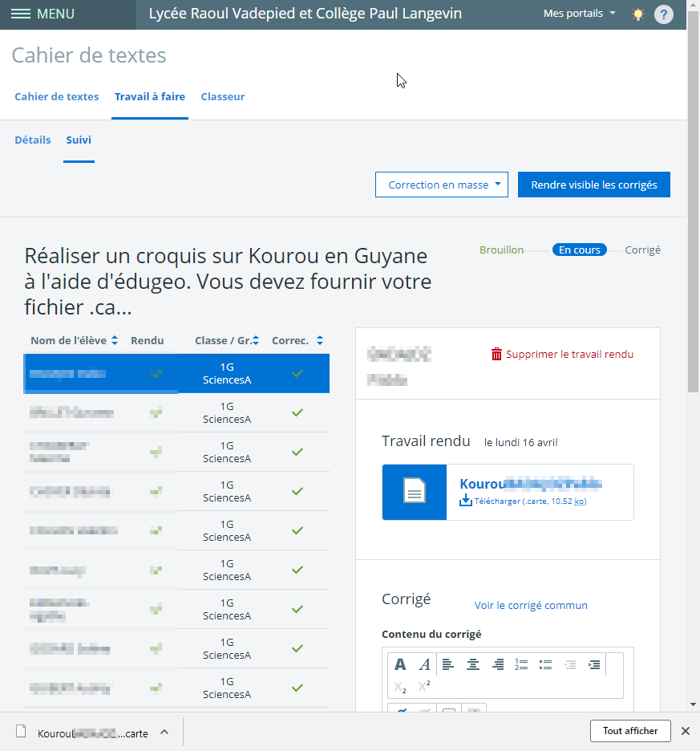Apply subscript formatting in the editor
700x751 pixels.
coord(400,688)
